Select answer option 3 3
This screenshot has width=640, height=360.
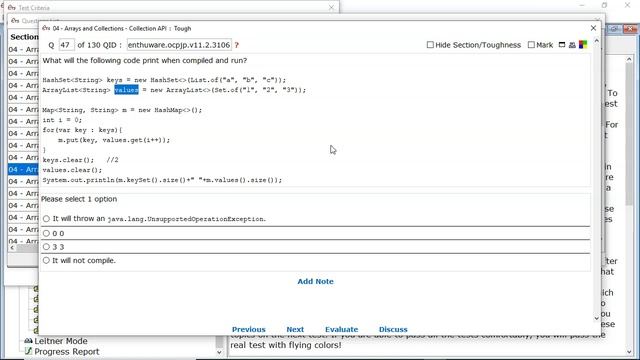tap(46, 247)
